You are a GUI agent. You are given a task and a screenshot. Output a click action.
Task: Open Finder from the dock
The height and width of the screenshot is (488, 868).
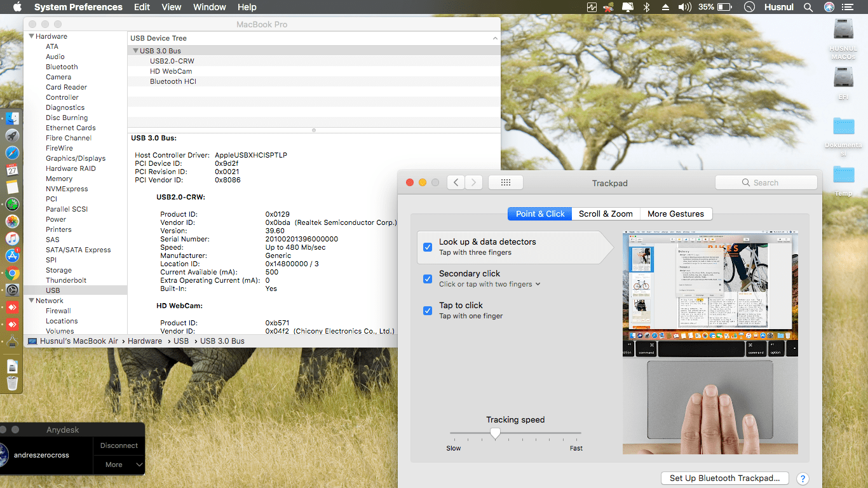coord(12,118)
